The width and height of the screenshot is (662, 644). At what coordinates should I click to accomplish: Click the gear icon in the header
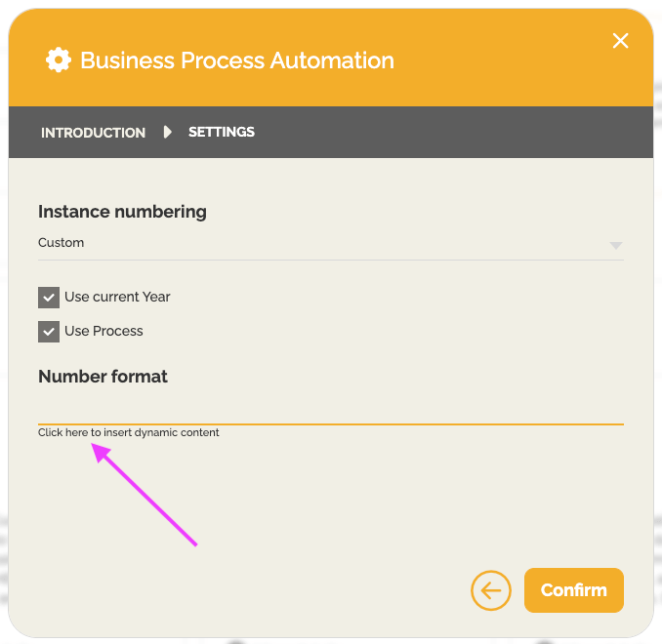pyautogui.click(x=59, y=60)
